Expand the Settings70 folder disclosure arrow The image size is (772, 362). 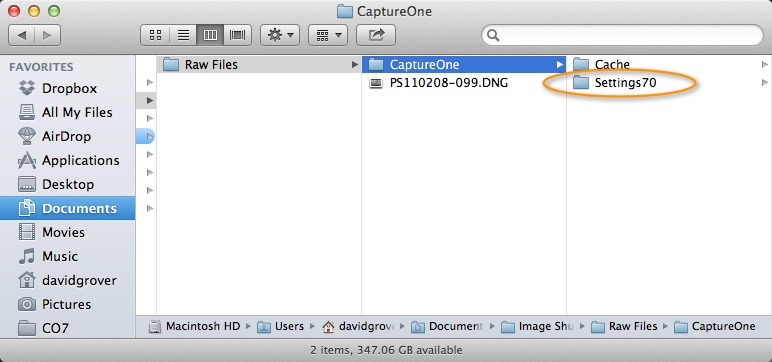(765, 82)
